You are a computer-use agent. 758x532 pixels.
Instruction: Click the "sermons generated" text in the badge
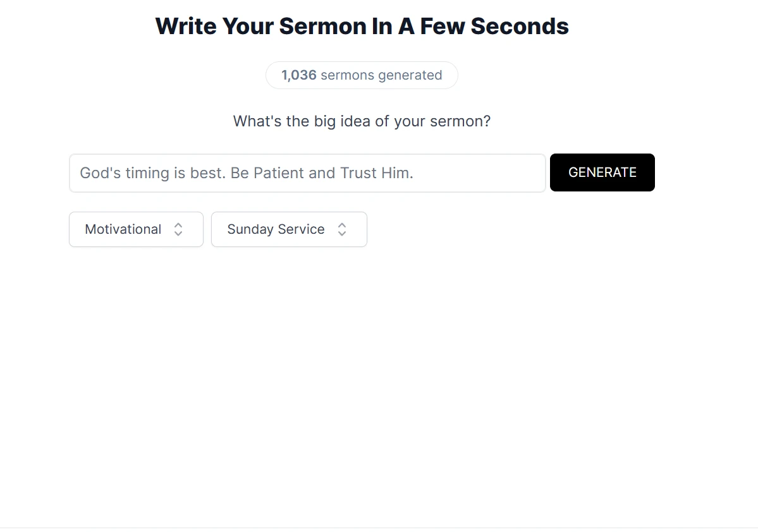click(381, 75)
